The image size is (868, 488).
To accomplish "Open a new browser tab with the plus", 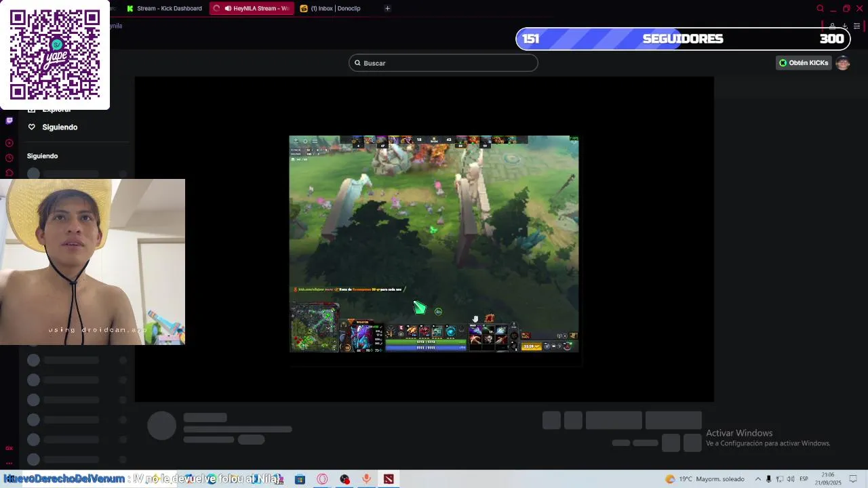I will [387, 8].
